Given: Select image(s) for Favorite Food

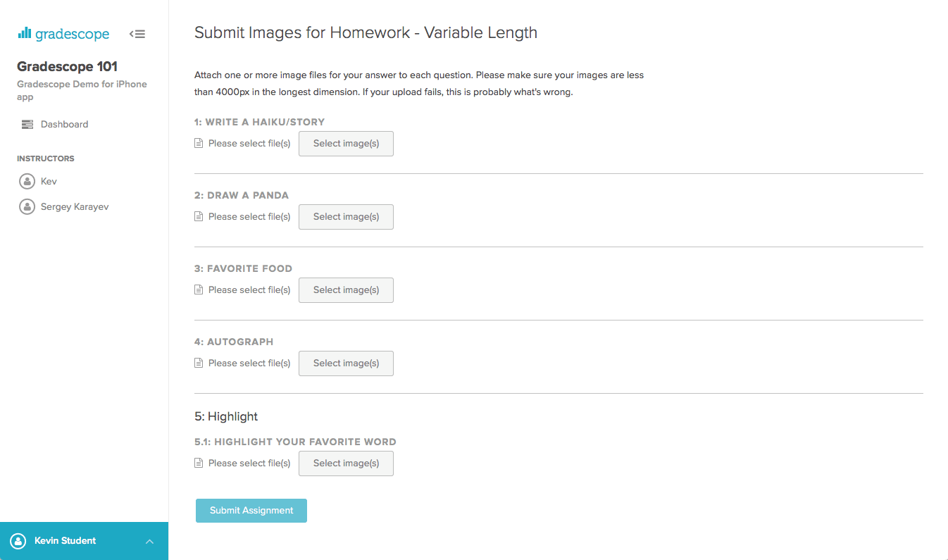Looking at the screenshot, I should (x=346, y=290).
